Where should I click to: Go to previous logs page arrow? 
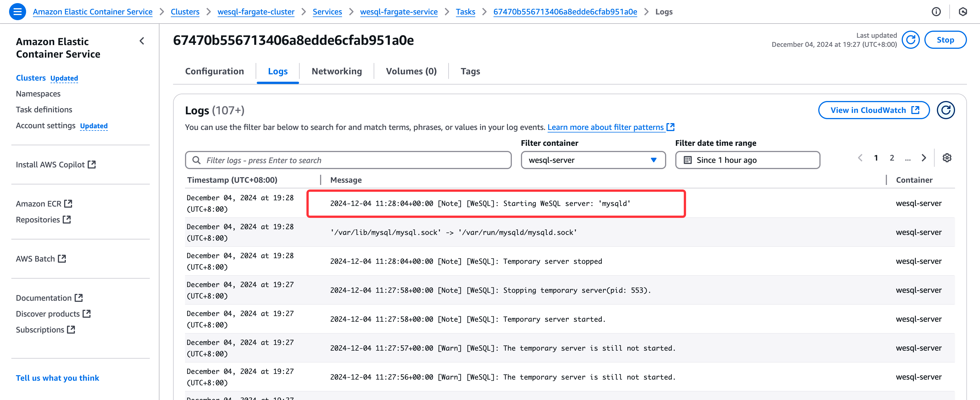click(x=860, y=158)
